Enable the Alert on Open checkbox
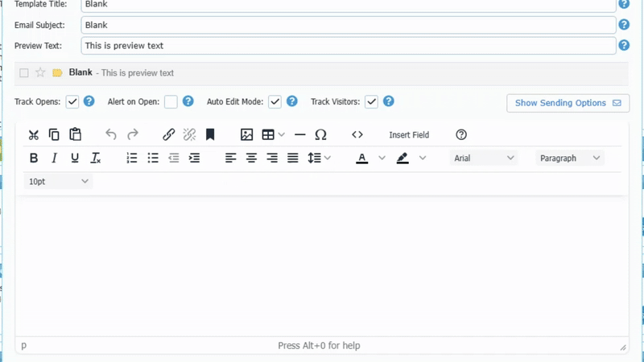The width and height of the screenshot is (644, 362). pyautogui.click(x=171, y=102)
